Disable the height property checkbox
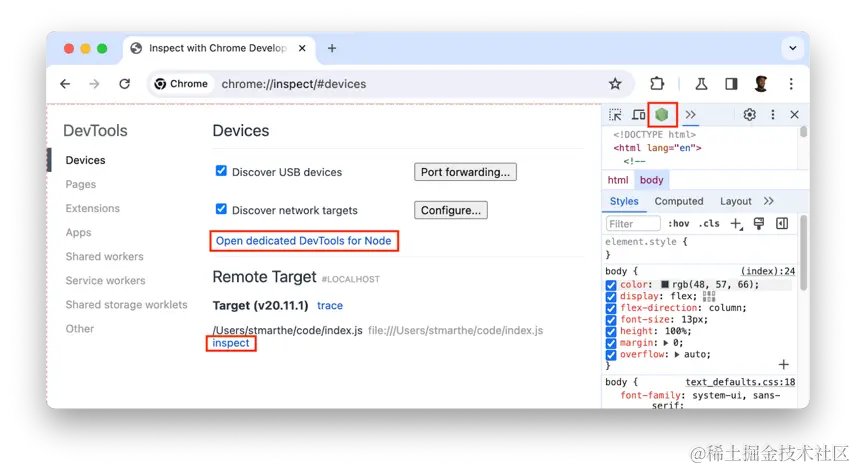The width and height of the screenshot is (856, 470). tap(611, 331)
